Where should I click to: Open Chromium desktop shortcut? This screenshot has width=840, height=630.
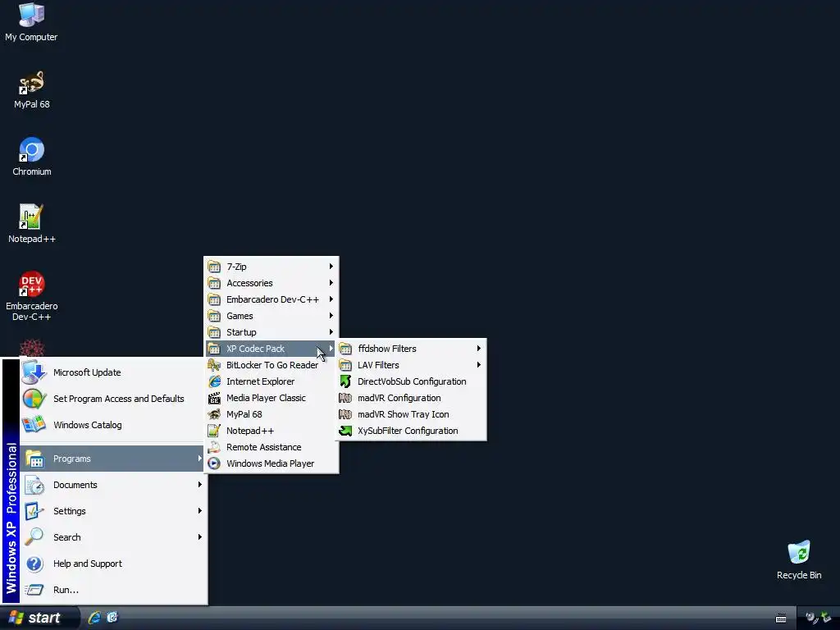pyautogui.click(x=32, y=157)
